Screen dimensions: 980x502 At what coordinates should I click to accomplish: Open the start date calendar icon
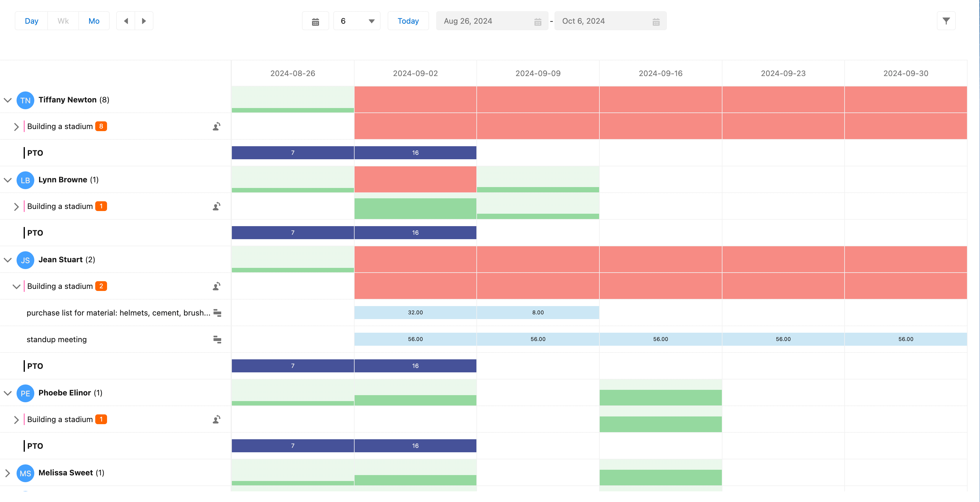tap(538, 22)
